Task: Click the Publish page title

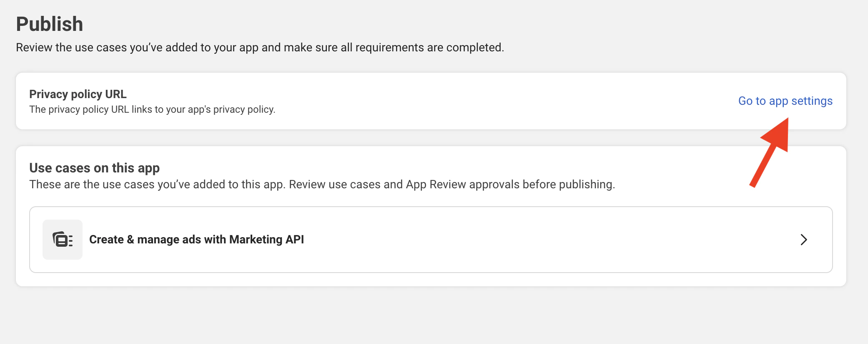Action: tap(50, 24)
